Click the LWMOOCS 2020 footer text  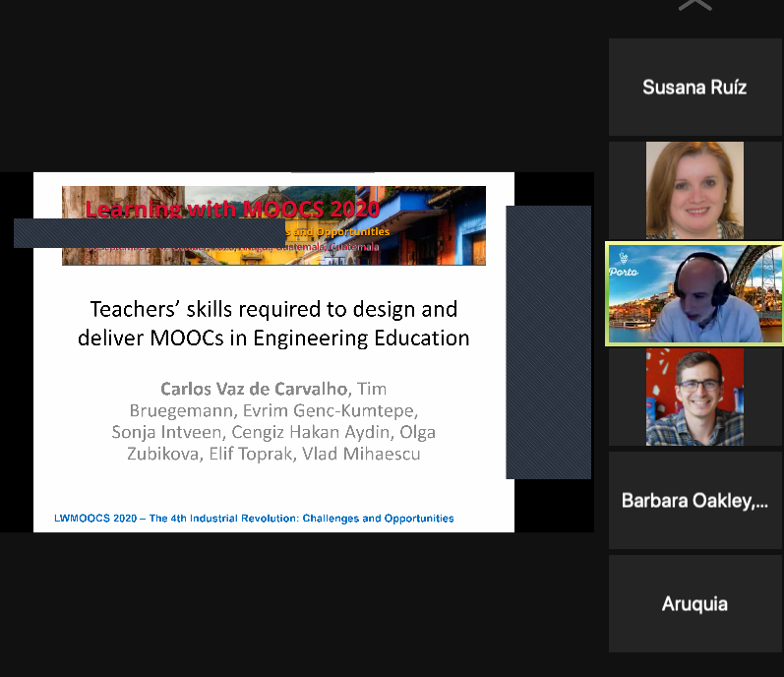(254, 519)
